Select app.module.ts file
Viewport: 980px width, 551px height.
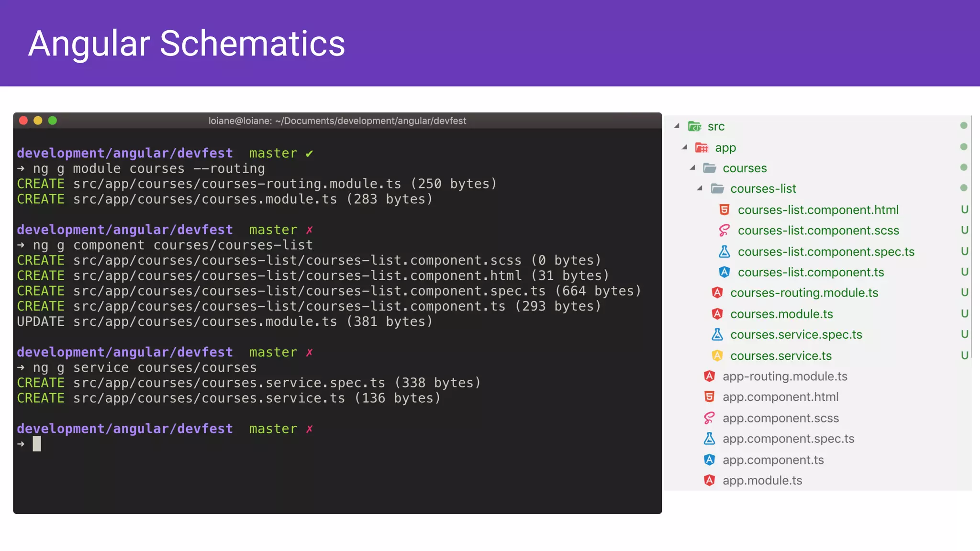[x=762, y=481]
